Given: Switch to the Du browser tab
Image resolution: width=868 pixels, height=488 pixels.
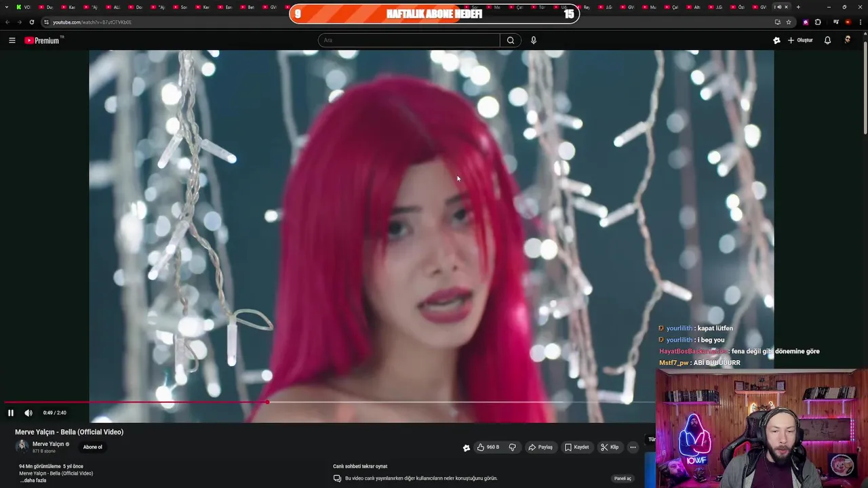Looking at the screenshot, I should click(46, 7).
